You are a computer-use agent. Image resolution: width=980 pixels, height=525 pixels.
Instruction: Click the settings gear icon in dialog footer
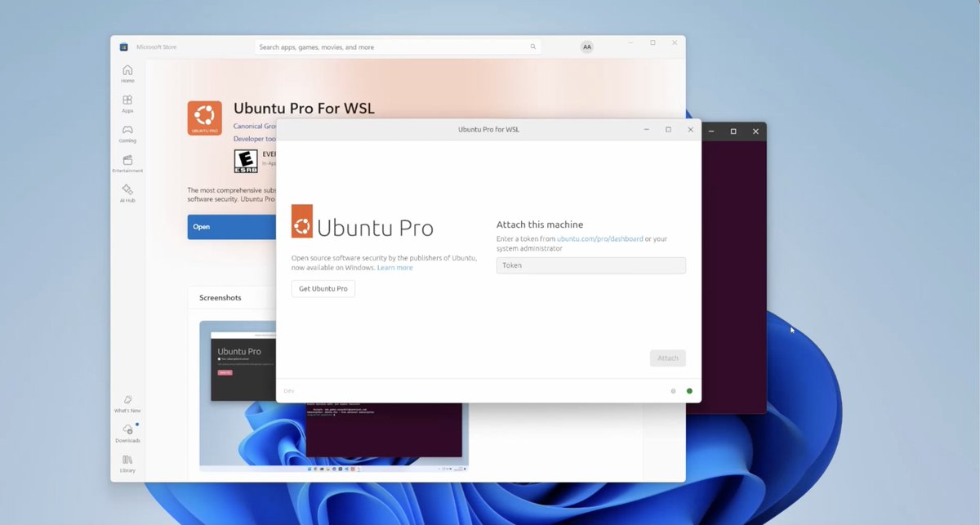[x=674, y=391]
